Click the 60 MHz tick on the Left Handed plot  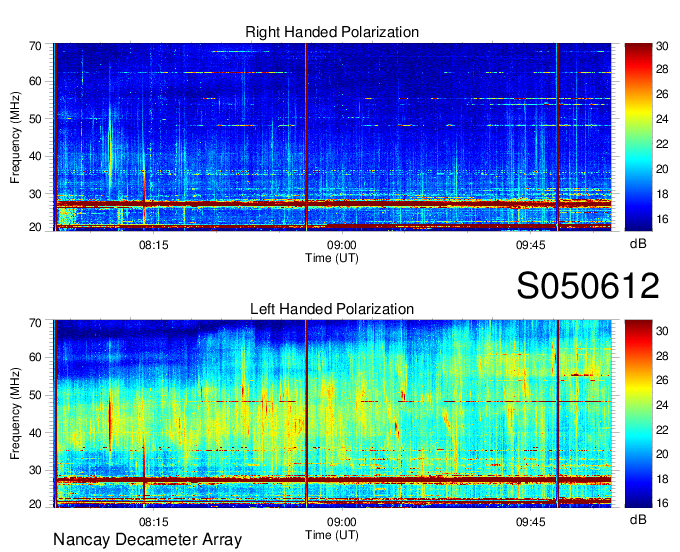coord(35,358)
